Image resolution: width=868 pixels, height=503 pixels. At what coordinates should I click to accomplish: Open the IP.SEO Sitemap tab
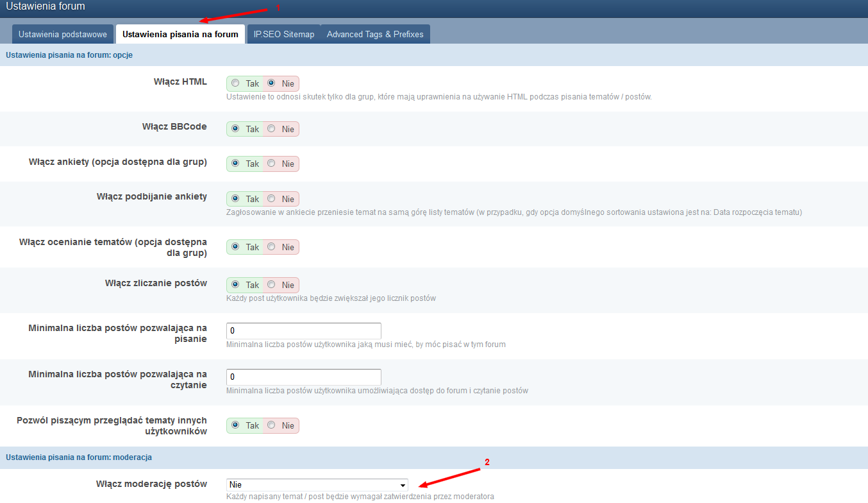283,34
